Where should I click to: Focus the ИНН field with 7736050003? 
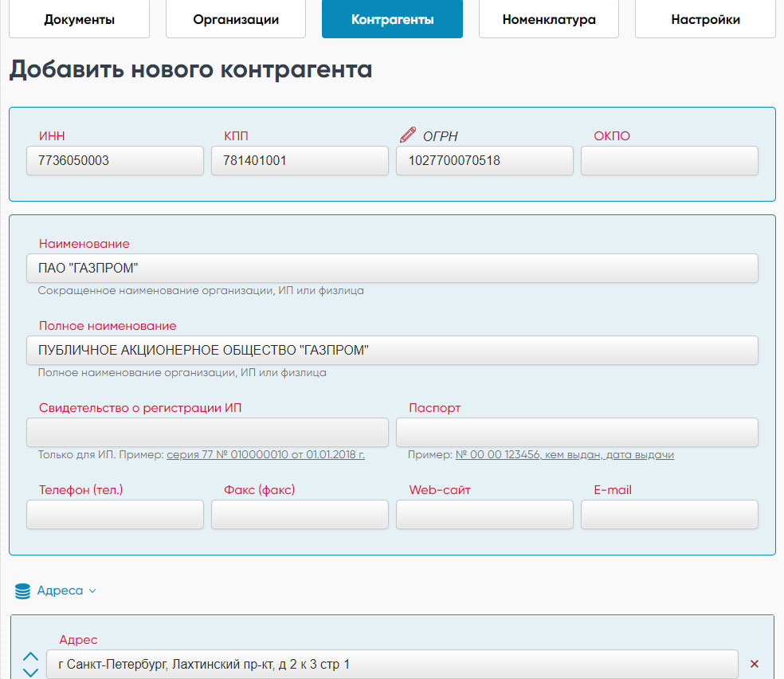tap(115, 160)
